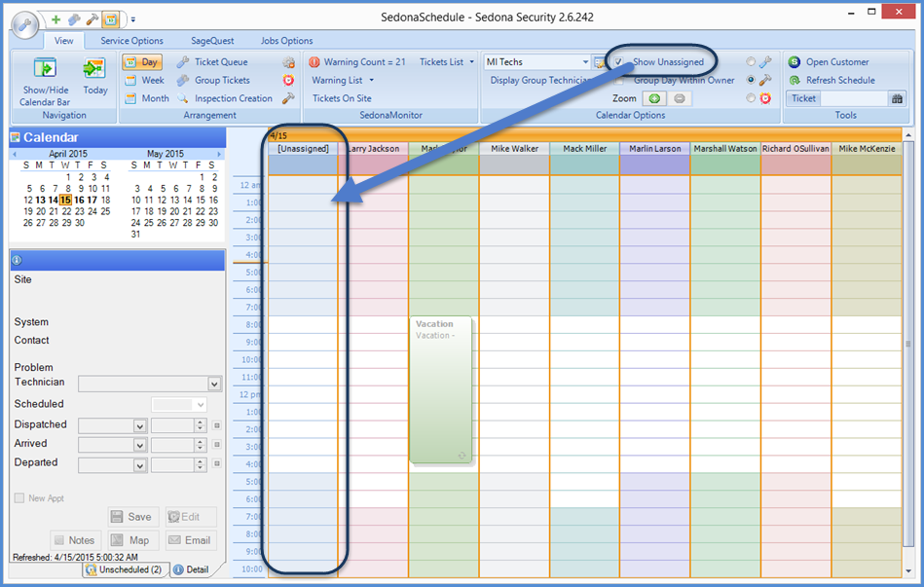Open Customer from the Tools group

[x=829, y=62]
